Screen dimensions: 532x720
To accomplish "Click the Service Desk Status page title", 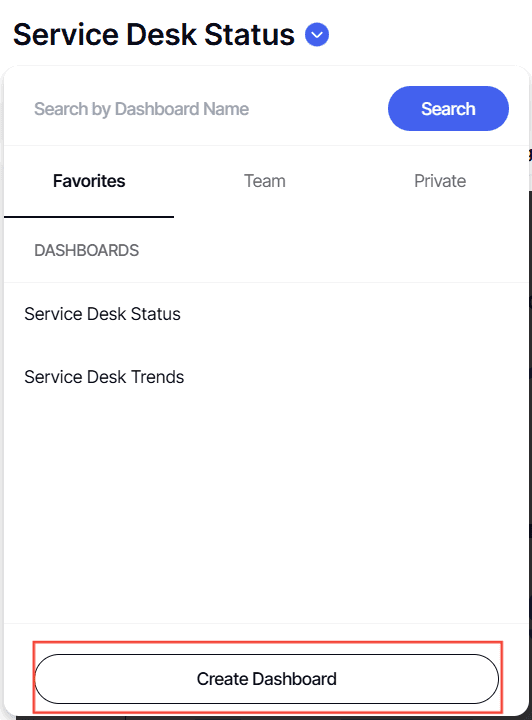I will click(x=154, y=34).
